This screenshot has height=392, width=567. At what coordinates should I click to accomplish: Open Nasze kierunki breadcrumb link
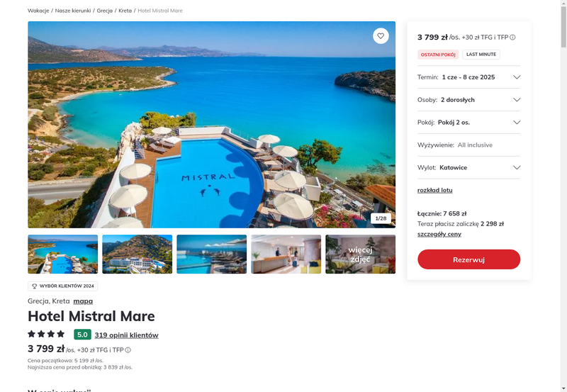73,11
